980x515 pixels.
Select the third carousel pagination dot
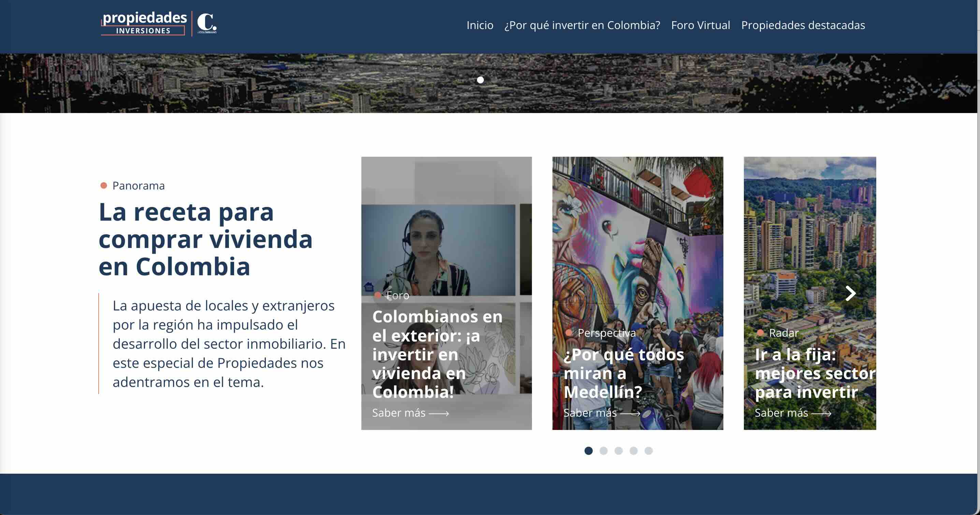click(619, 451)
